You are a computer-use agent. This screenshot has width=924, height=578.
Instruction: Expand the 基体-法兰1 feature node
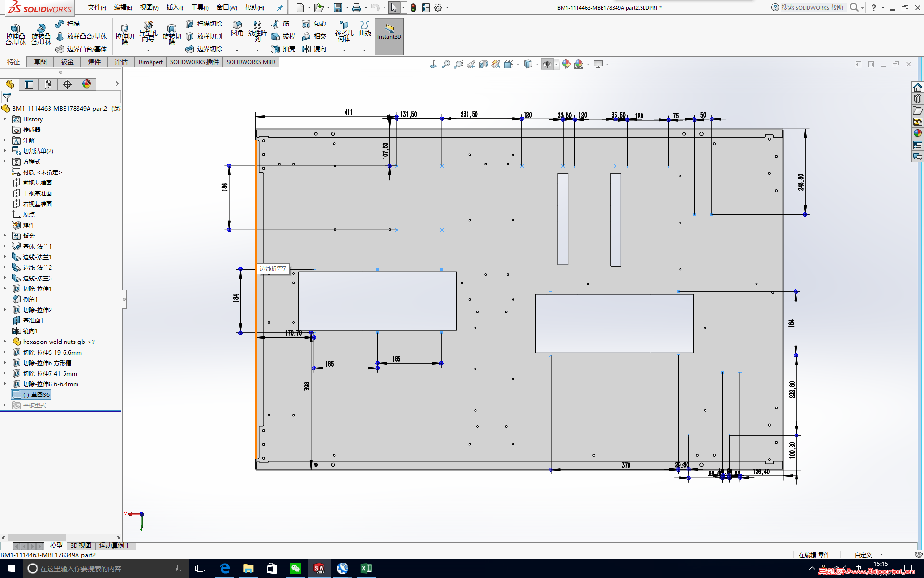click(x=5, y=246)
